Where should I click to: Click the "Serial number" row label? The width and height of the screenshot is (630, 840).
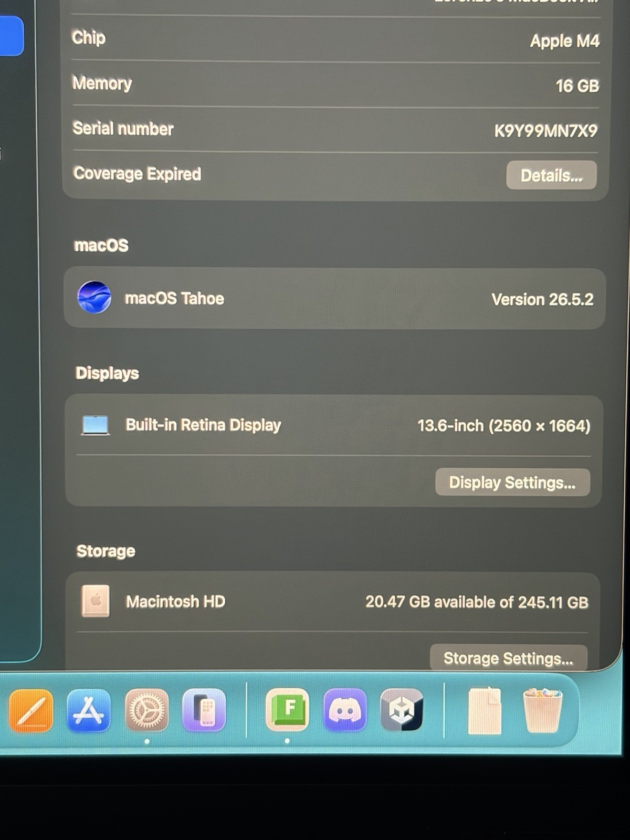(123, 129)
